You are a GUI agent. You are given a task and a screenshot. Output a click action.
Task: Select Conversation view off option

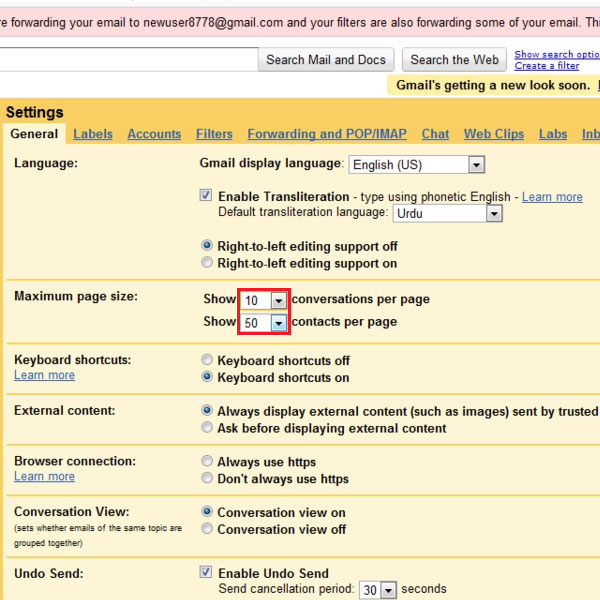(207, 528)
